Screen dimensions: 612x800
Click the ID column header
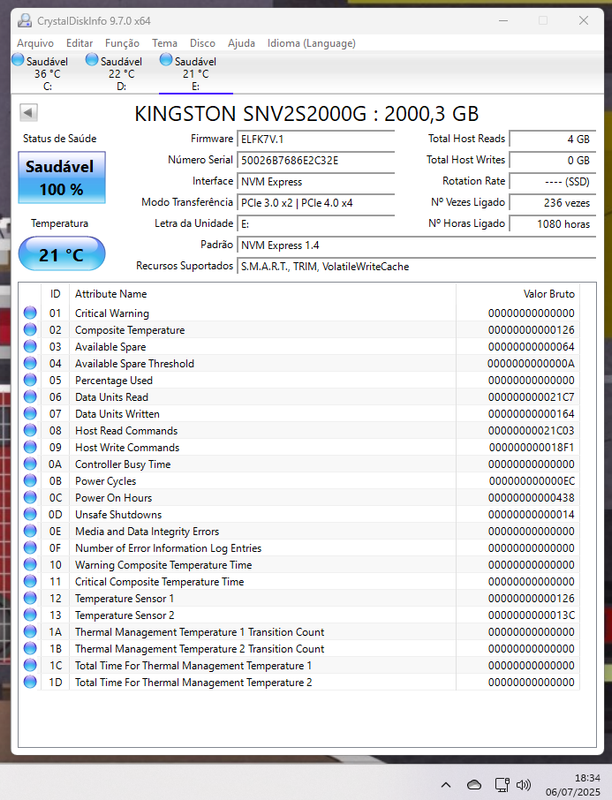coord(55,294)
